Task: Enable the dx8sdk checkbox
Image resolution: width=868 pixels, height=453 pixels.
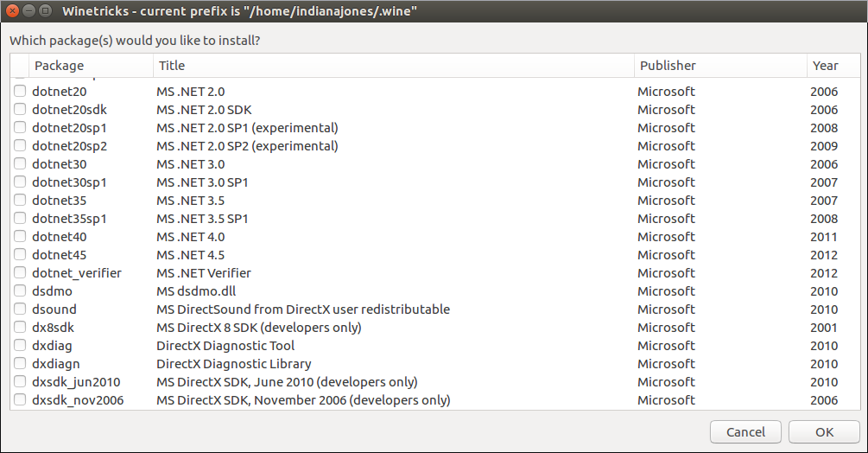Action: pyautogui.click(x=20, y=328)
